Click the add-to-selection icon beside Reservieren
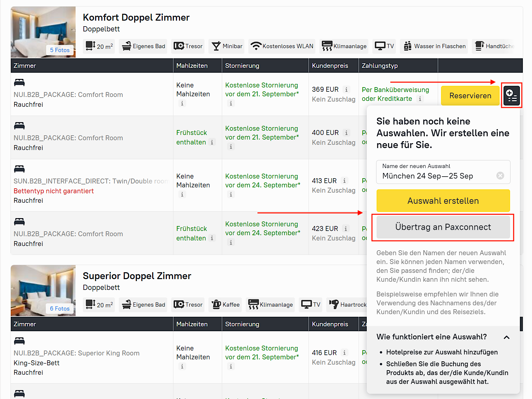The width and height of the screenshot is (532, 399). (511, 95)
